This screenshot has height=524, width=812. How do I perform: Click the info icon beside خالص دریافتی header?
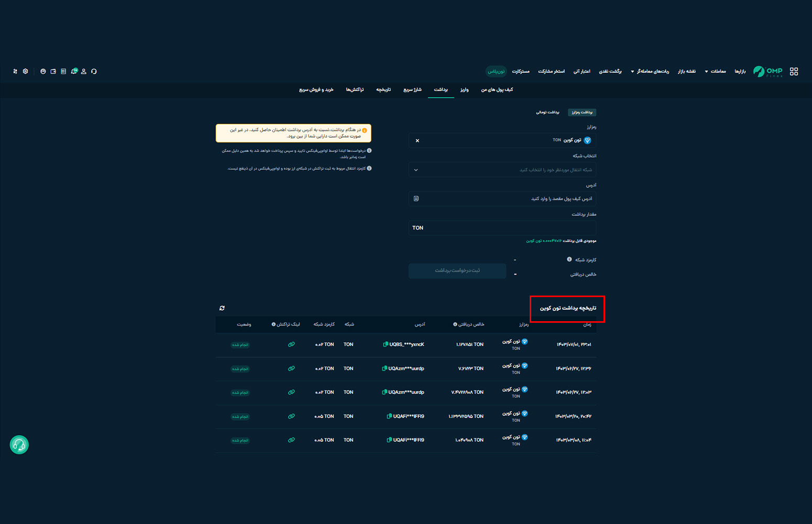point(455,324)
